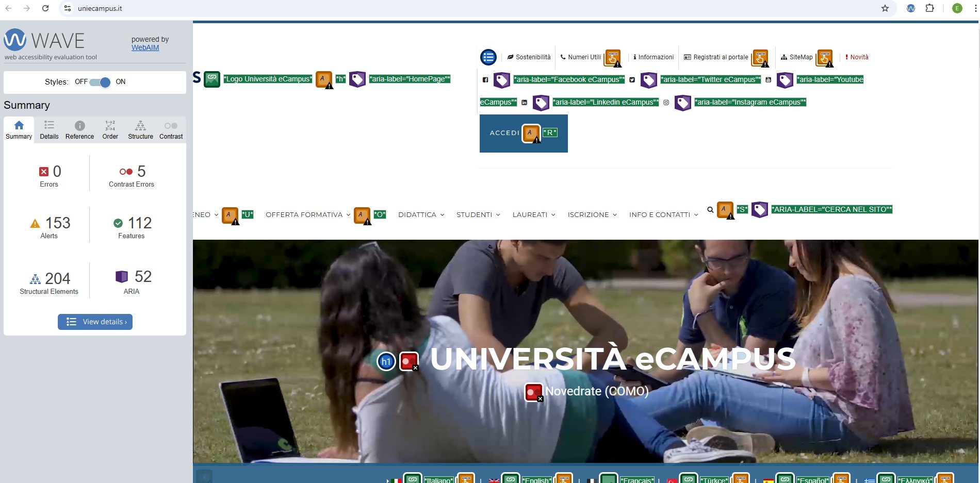The width and height of the screenshot is (980, 483).
Task: Click the purple ARIA icon in summary
Action: pyautogui.click(x=122, y=277)
